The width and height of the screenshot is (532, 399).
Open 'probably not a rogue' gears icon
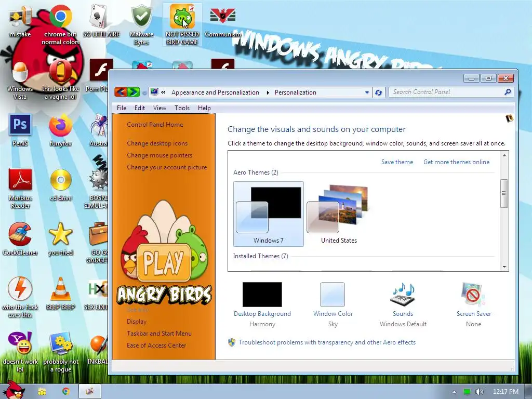(x=61, y=352)
